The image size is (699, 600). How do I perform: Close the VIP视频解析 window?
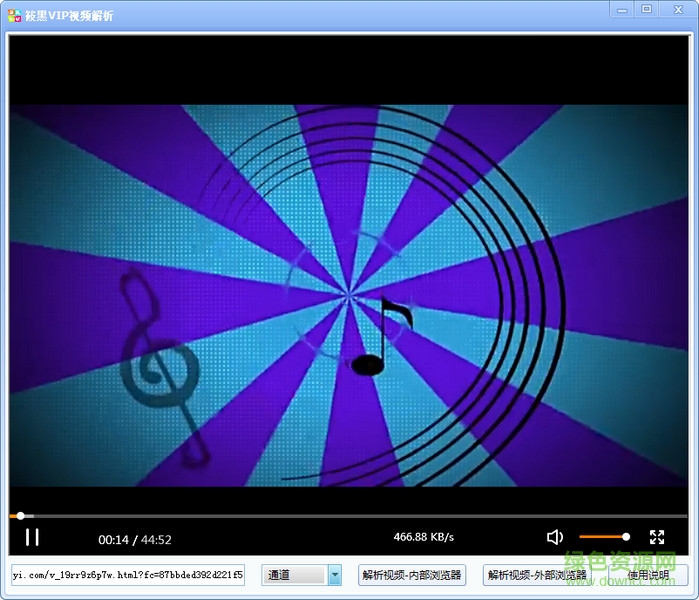coord(676,9)
